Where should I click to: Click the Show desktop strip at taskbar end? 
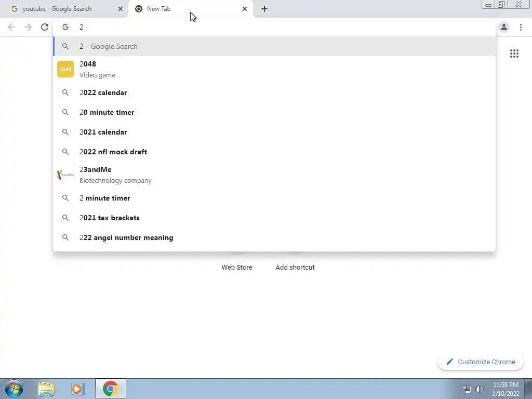(528, 389)
